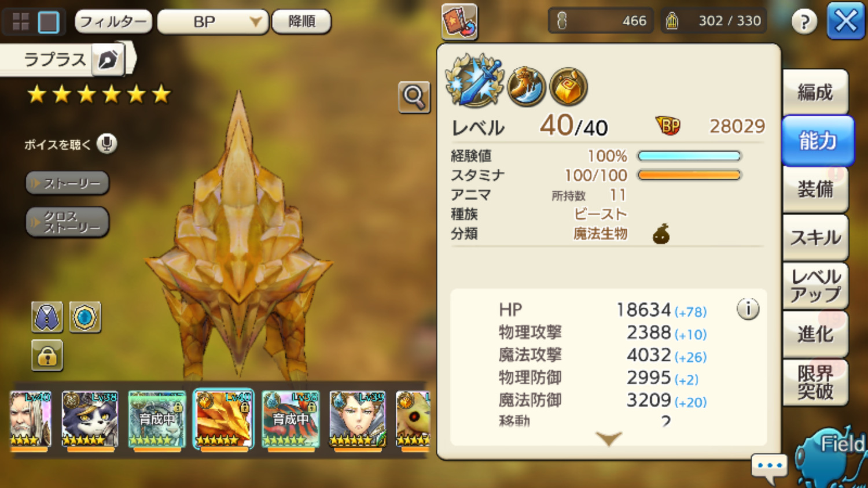Select single unit view icon

(49, 22)
